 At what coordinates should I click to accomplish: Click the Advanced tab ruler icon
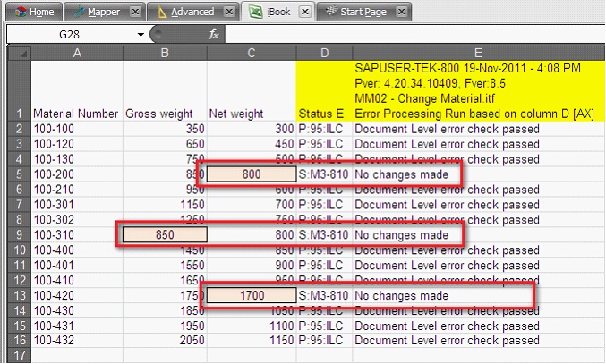click(161, 12)
